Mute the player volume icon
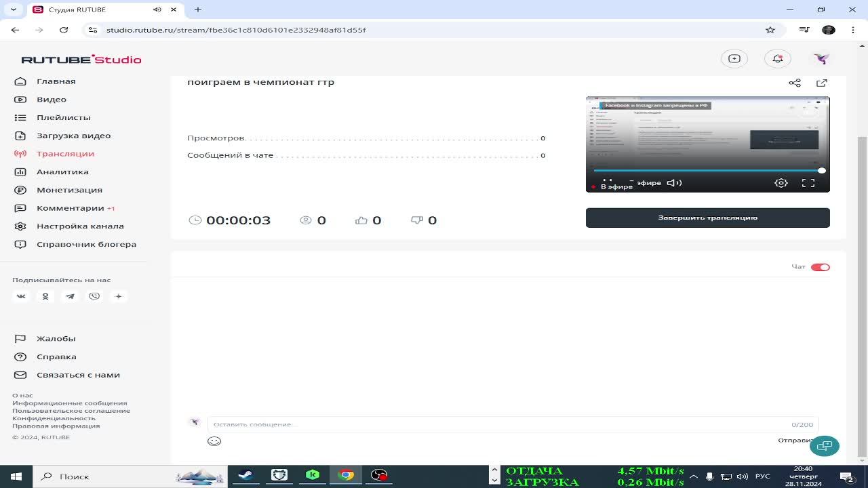Screen dimensions: 868x488 click(x=674, y=183)
